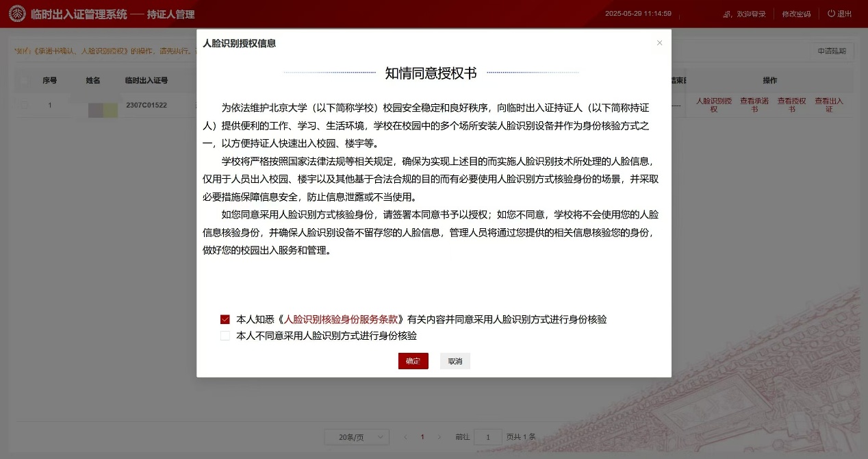
Task: Toggle the select-all checkbox in the table header
Action: [24, 80]
